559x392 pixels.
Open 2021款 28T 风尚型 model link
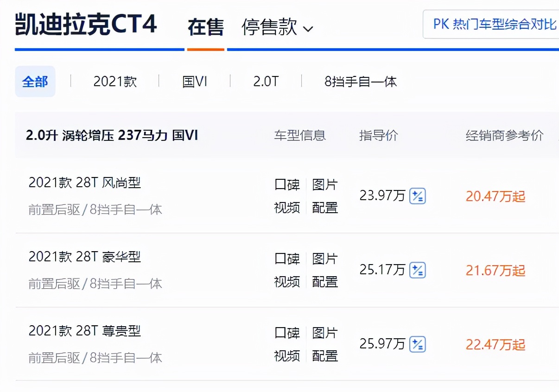[x=85, y=183]
